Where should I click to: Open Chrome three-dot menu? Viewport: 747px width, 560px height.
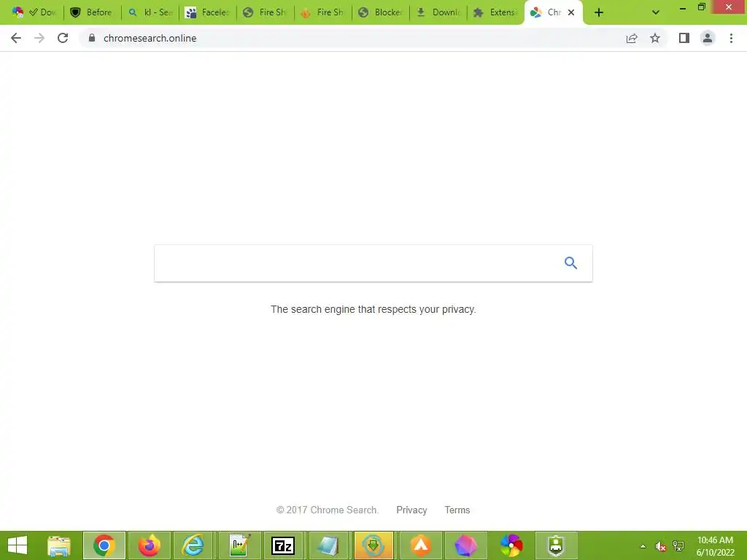point(731,38)
